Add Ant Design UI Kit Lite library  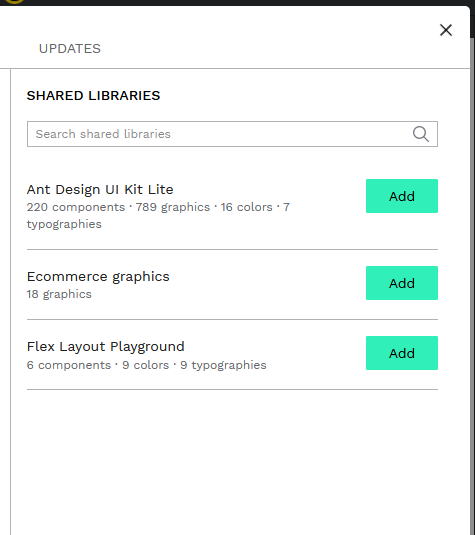coord(402,196)
